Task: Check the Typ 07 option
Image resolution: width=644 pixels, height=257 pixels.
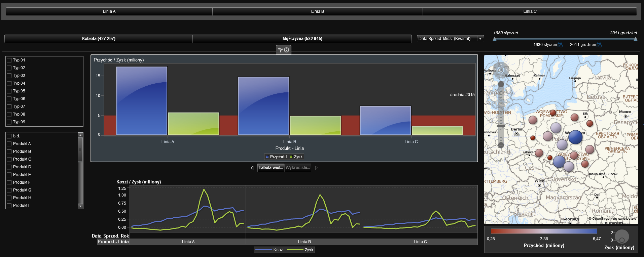Action: pyautogui.click(x=9, y=106)
